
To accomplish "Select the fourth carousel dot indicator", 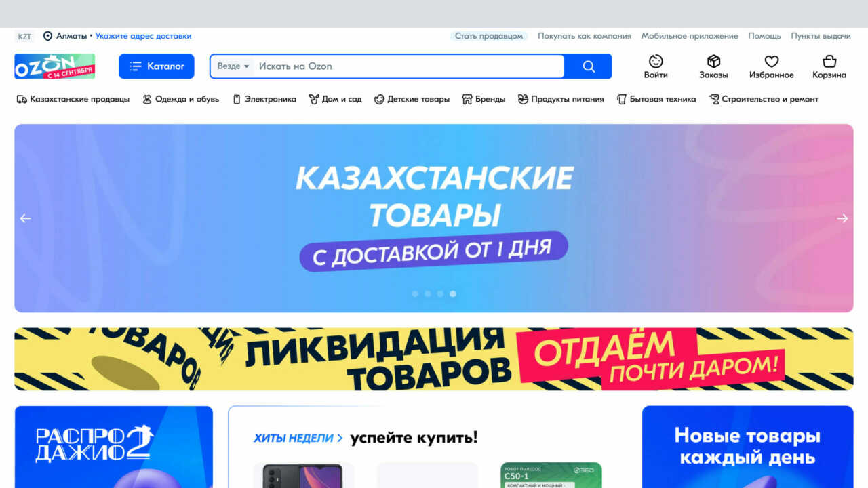I will tap(452, 293).
